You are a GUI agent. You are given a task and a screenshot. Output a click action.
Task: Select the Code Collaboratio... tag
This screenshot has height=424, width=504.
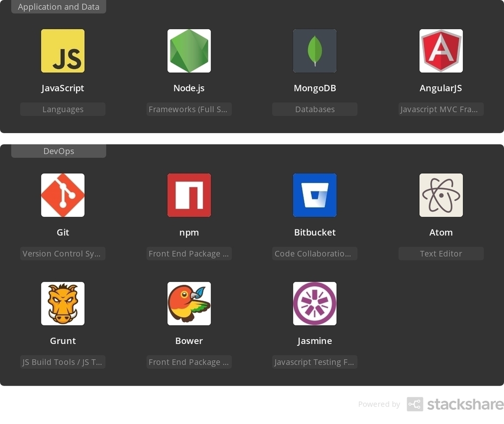point(314,254)
